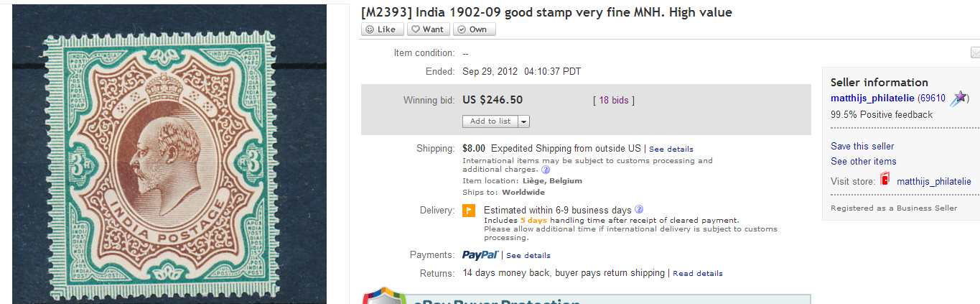Click the Like button smiley icon

pyautogui.click(x=370, y=29)
